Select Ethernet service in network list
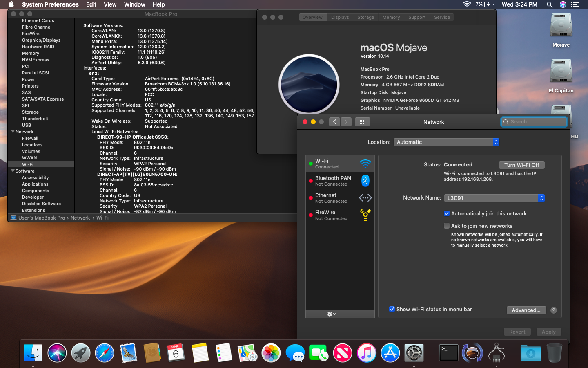This screenshot has height=368, width=588. pos(340,198)
